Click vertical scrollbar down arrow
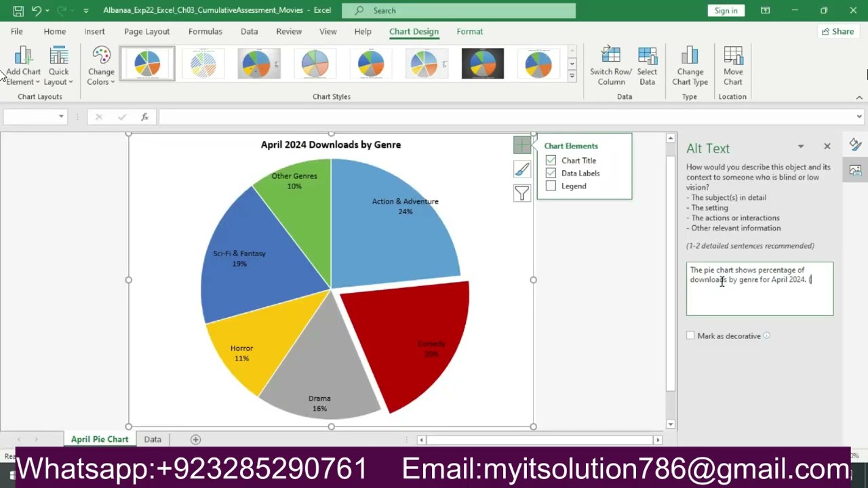The width and height of the screenshot is (868, 488). [x=671, y=424]
